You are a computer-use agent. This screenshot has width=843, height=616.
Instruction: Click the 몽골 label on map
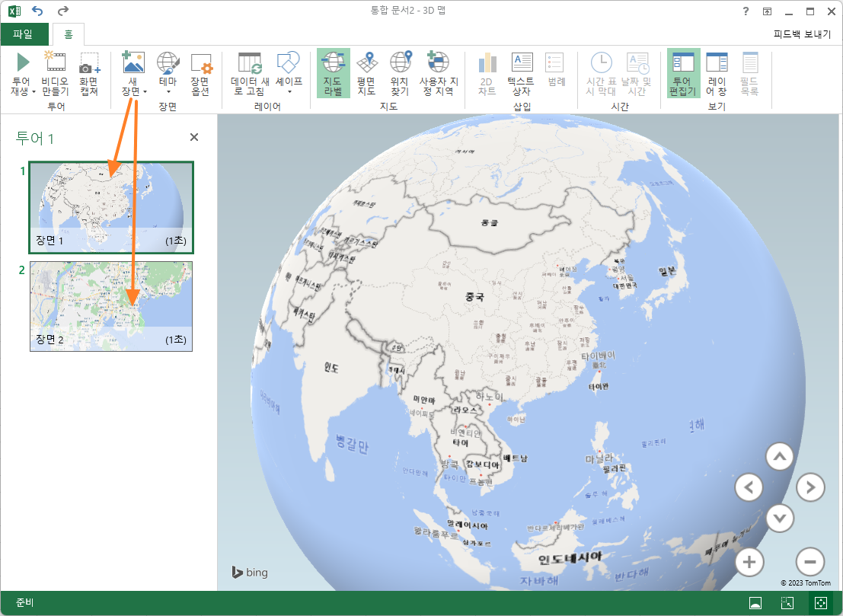tap(489, 222)
